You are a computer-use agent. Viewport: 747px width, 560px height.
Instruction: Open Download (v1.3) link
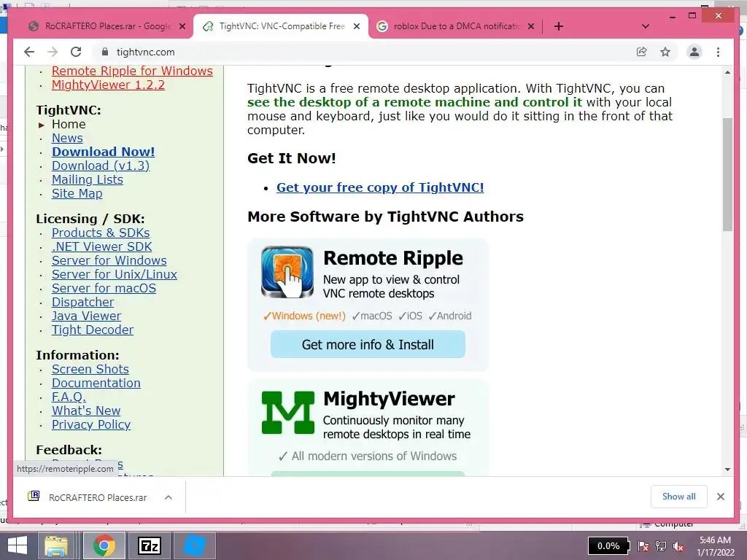tap(101, 166)
